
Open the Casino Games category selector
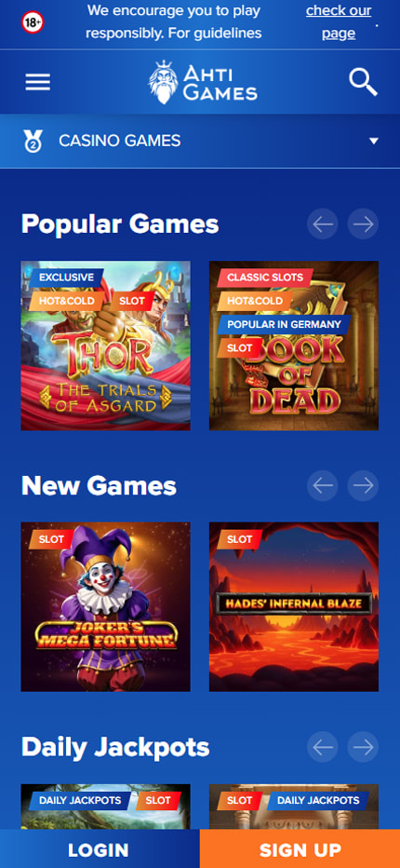(x=200, y=142)
